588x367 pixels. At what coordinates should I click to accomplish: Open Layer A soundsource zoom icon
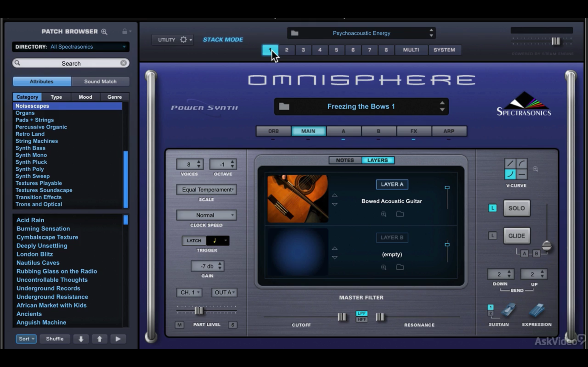coord(383,214)
